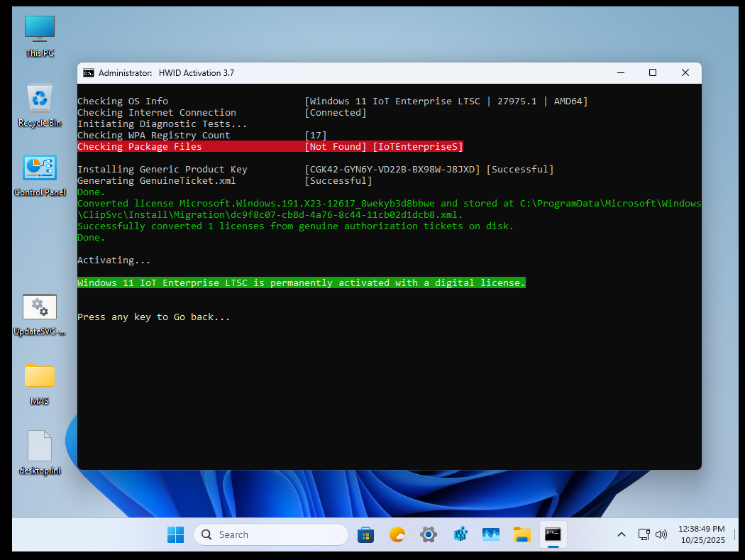Screen dimensions: 745x560
Task: Select the desktop.ini file icon
Action: [x=40, y=454]
